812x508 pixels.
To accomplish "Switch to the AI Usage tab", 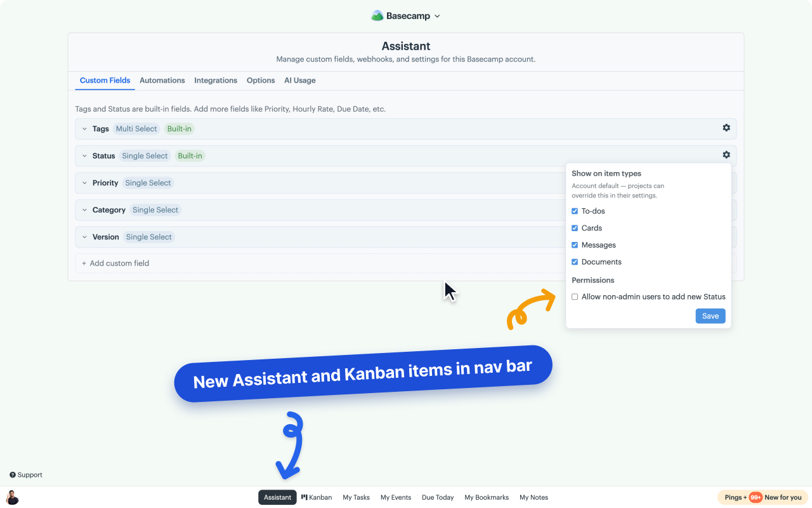I will click(x=300, y=81).
